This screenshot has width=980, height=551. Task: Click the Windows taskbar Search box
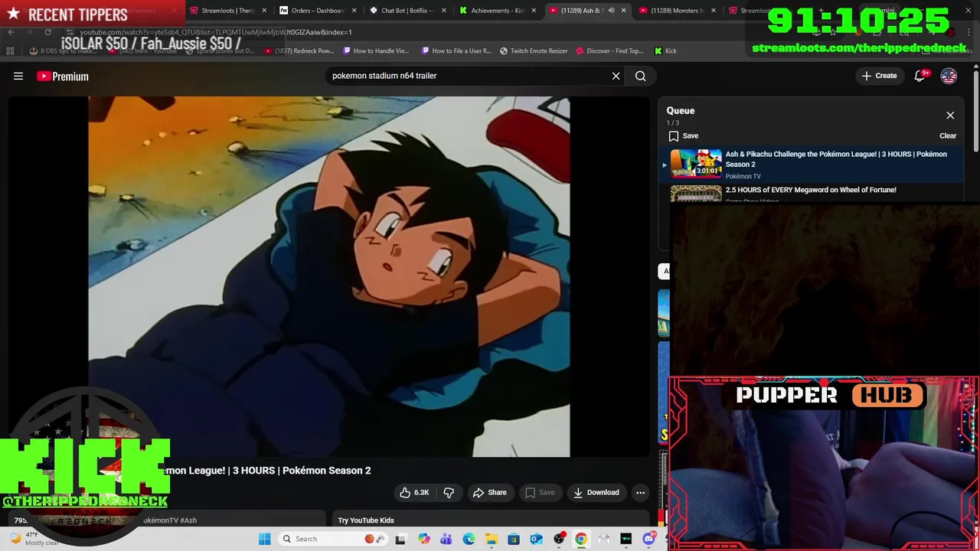pyautogui.click(x=332, y=539)
